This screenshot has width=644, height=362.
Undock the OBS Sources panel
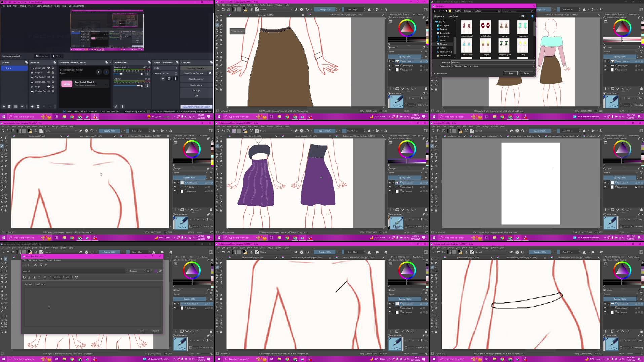coord(55,62)
